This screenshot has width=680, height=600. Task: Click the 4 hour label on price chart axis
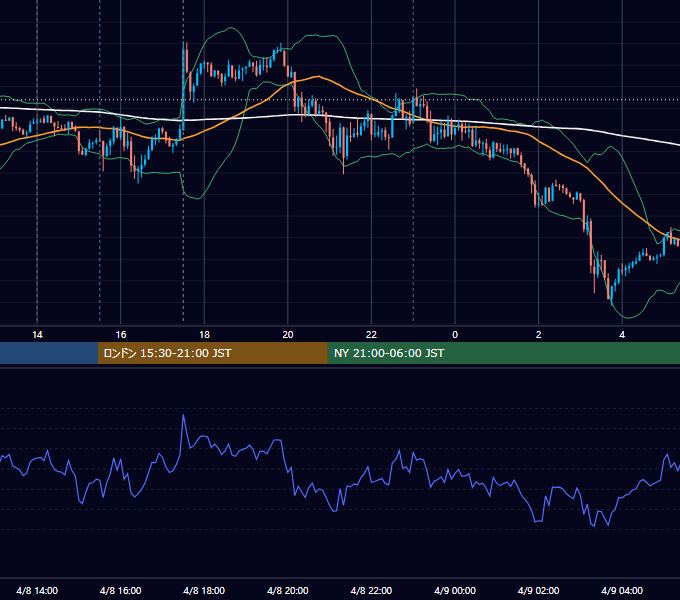622,335
